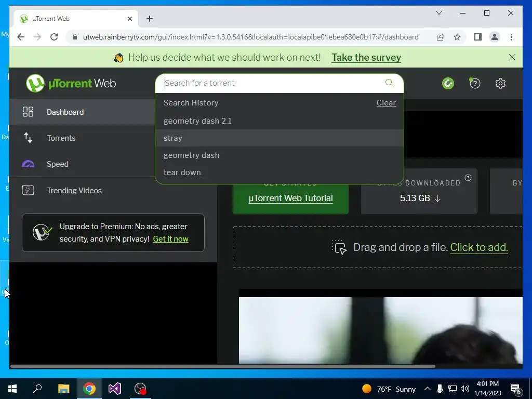Click the Get it now premium link
Viewport: 532px width, 399px height.
(x=170, y=239)
